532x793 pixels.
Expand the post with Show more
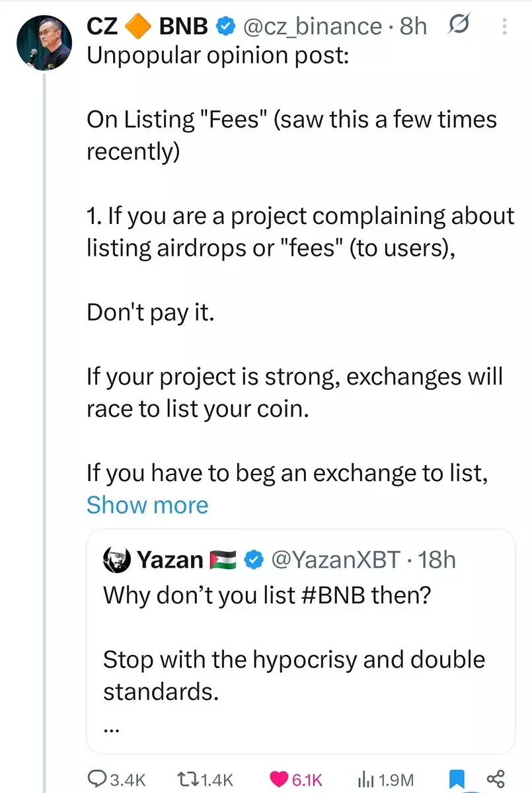tap(147, 505)
